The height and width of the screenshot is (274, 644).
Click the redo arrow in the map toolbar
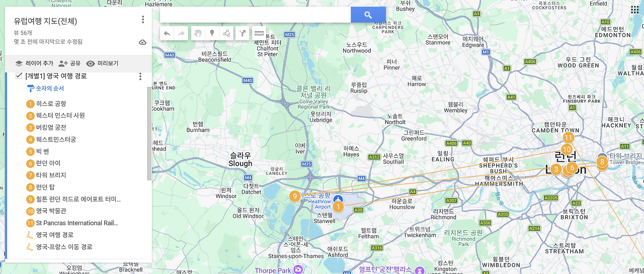click(x=181, y=34)
